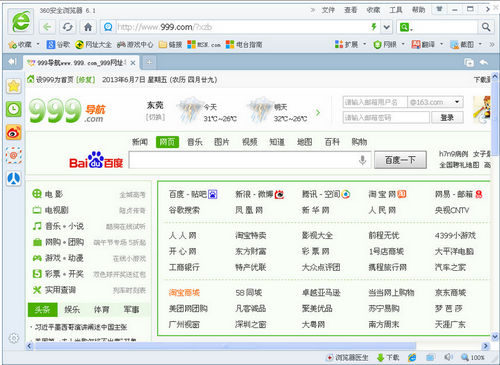Select the 音乐 search tab
The image size is (500, 365).
click(x=195, y=142)
